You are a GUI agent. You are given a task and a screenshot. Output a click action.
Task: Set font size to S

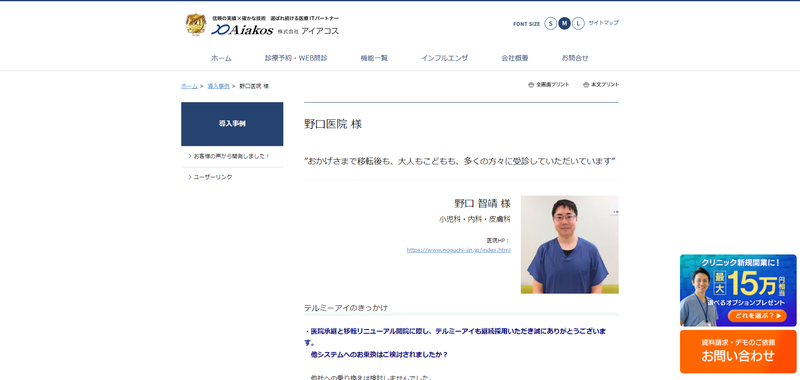[551, 23]
